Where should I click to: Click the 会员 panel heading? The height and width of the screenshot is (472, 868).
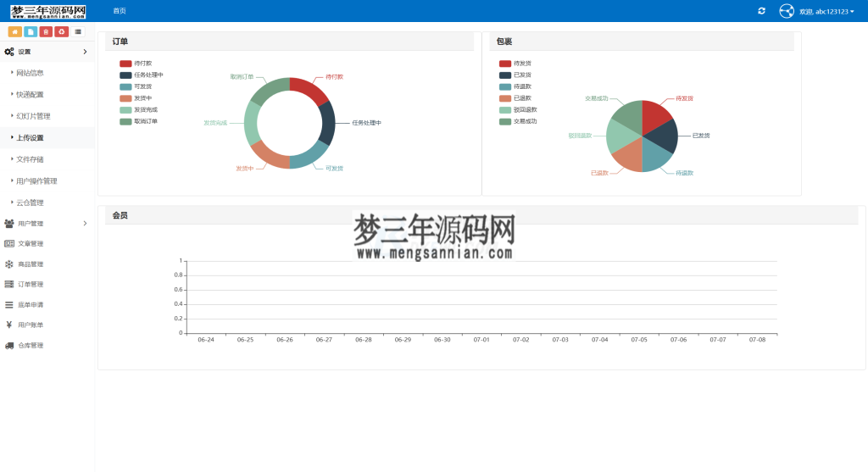pos(120,215)
